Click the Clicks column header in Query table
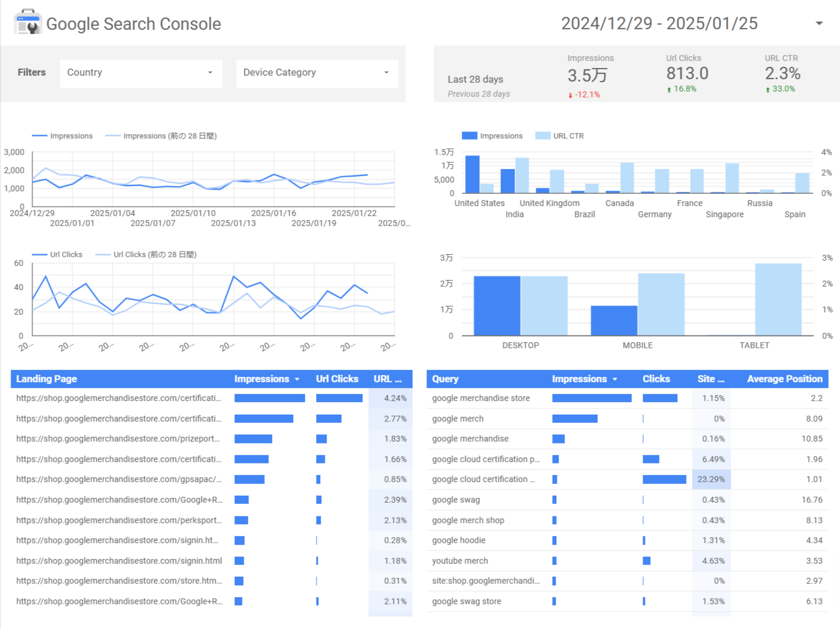Screen dimensions: 840x629 click(x=656, y=379)
